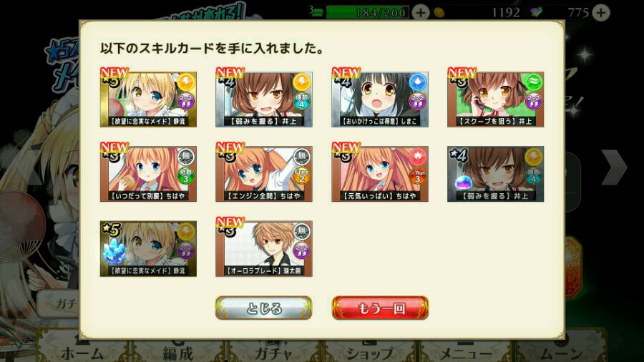Image resolution: width=644 pixels, height=362 pixels.
Task: Click the green stamina gauge 184/200
Action: pyautogui.click(x=368, y=12)
